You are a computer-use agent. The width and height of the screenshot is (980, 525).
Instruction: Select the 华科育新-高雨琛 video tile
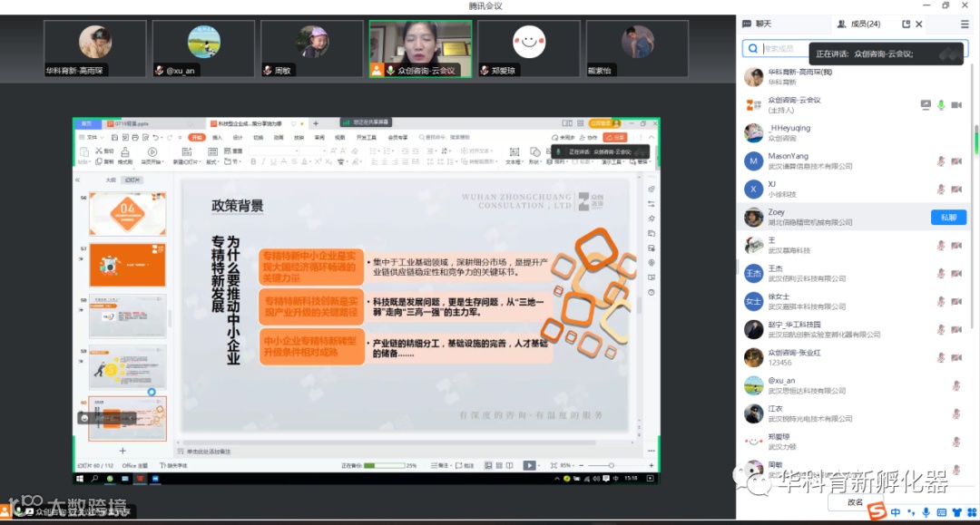point(95,49)
